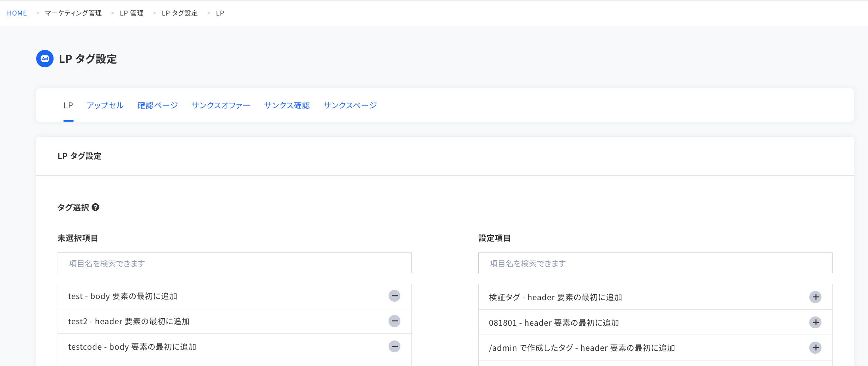Open the サンクスページ tab
The width and height of the screenshot is (868, 366).
[x=350, y=105]
